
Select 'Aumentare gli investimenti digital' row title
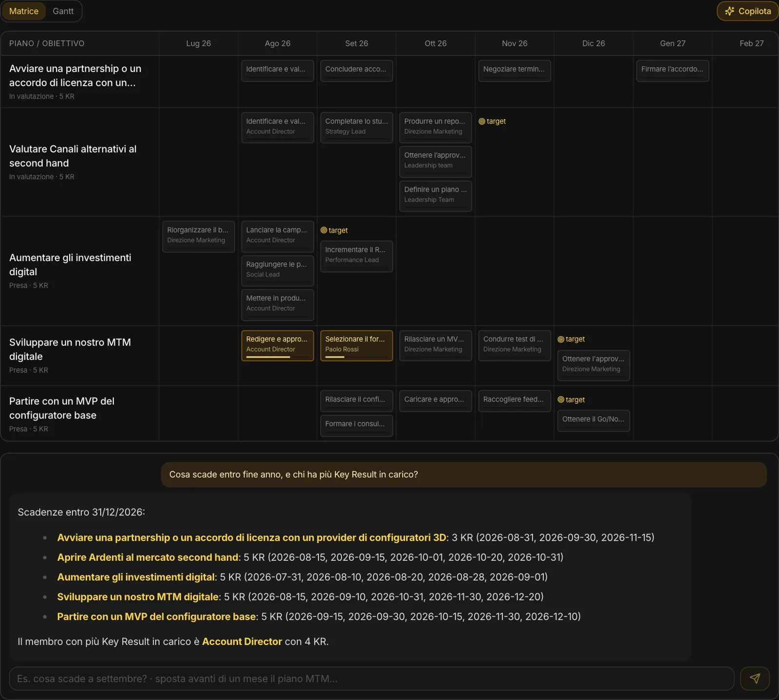click(x=70, y=265)
